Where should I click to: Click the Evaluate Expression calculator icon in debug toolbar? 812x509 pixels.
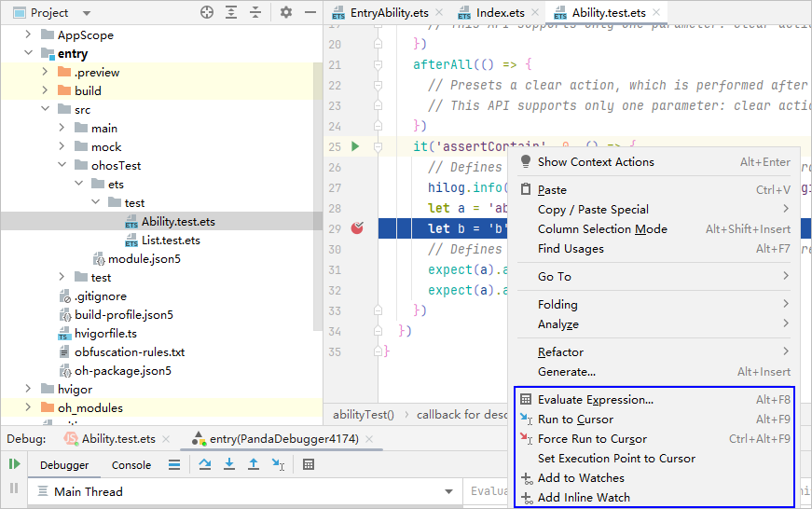click(x=309, y=464)
